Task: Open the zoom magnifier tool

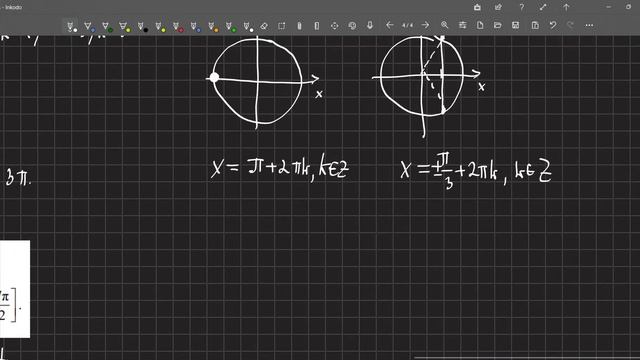Action: 444,25
